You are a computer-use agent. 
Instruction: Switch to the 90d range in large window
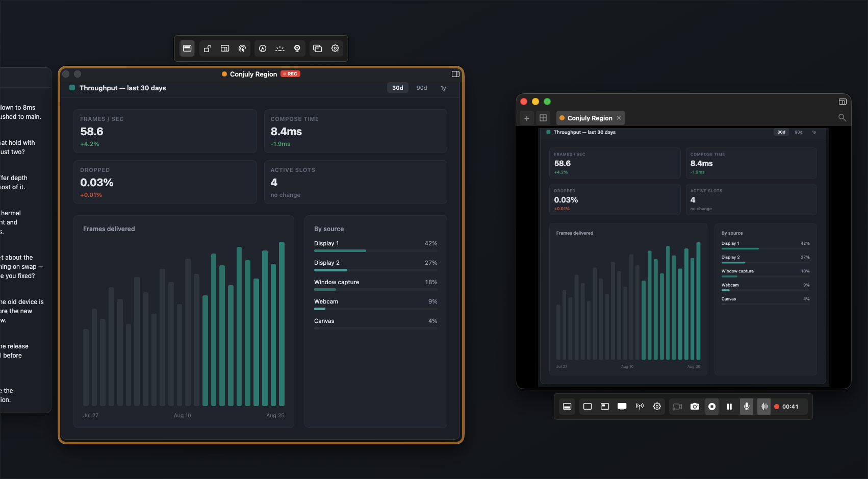tap(422, 88)
